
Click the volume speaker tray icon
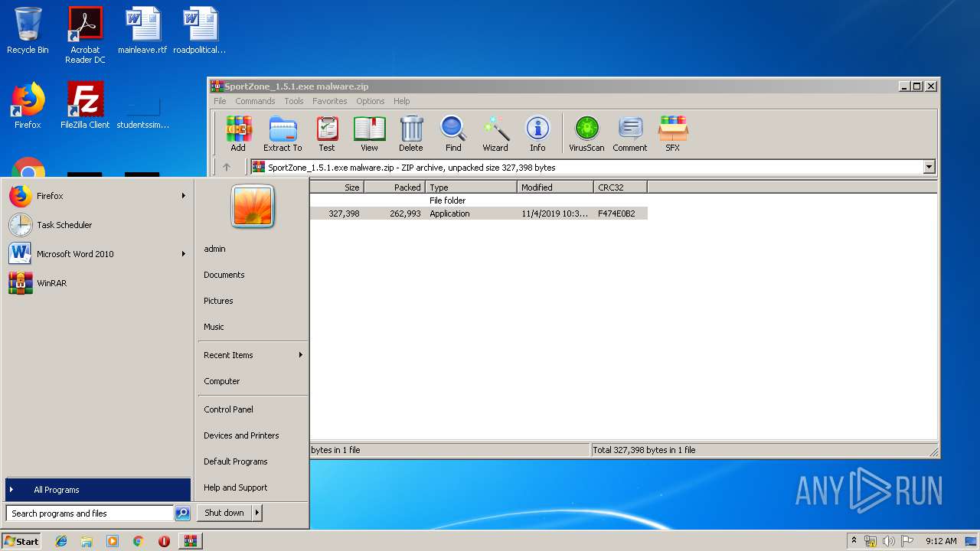(x=889, y=541)
